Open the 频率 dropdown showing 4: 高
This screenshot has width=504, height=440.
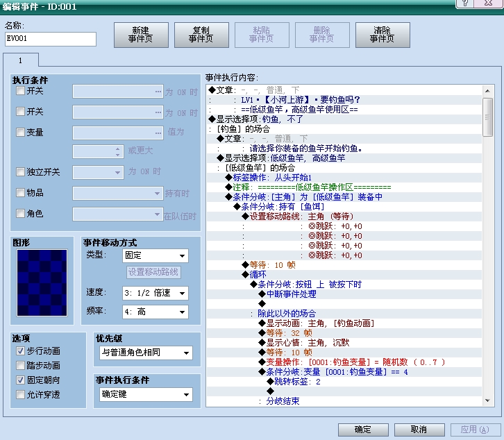[156, 312]
